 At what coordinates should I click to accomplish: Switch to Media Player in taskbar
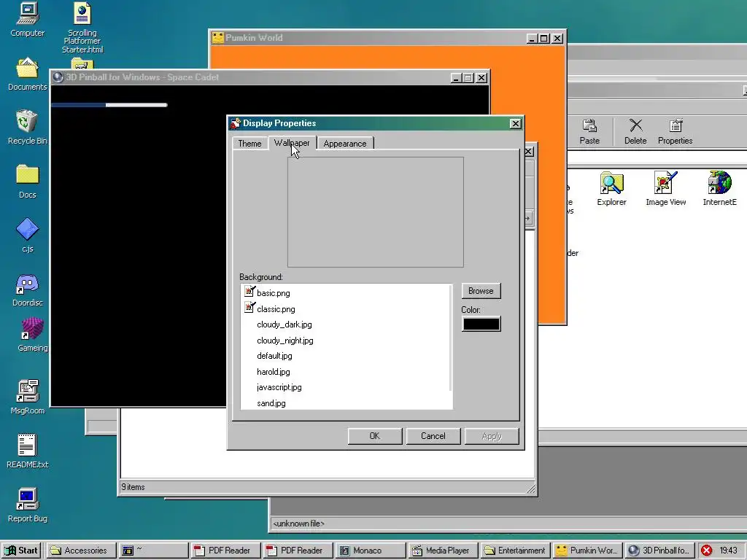[x=443, y=551]
